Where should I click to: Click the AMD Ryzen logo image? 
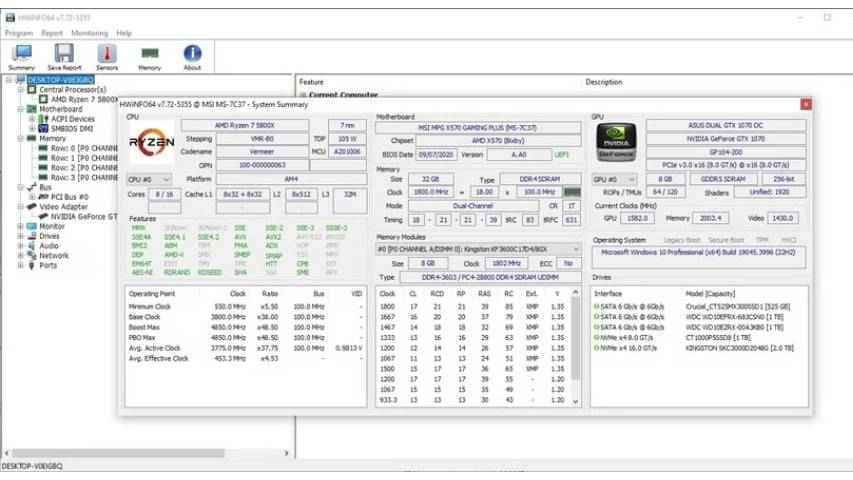152,143
